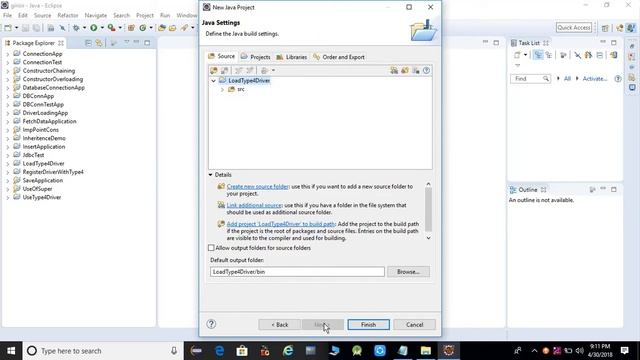Select RegisterDriverWithType4 in Package Explorer
640x360 pixels.
click(x=53, y=172)
